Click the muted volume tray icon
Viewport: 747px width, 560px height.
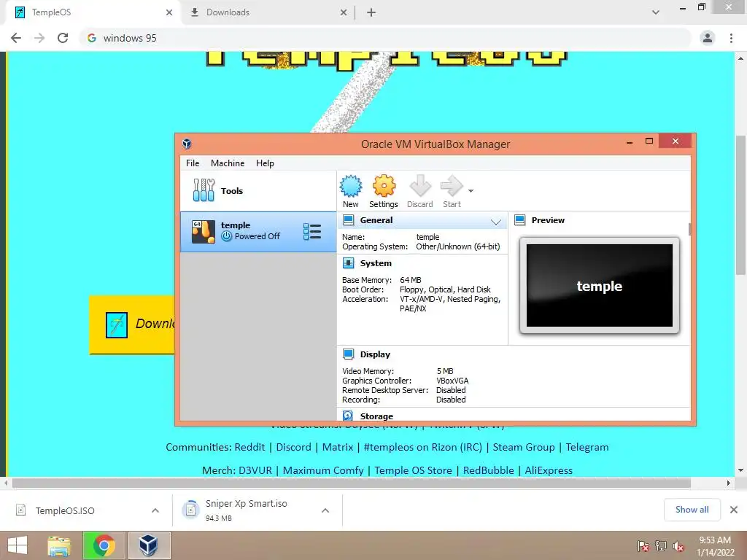tap(678, 545)
